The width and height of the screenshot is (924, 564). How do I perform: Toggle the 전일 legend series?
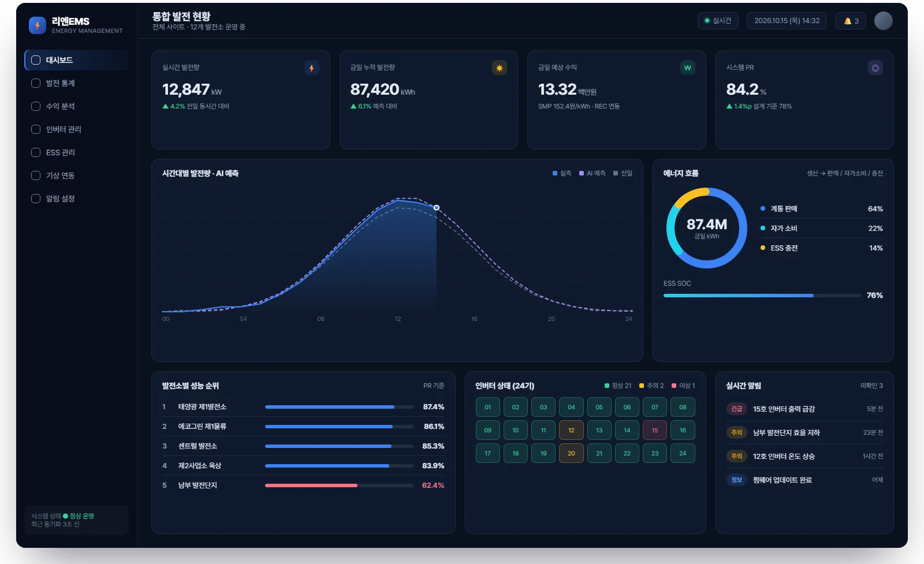coord(623,173)
